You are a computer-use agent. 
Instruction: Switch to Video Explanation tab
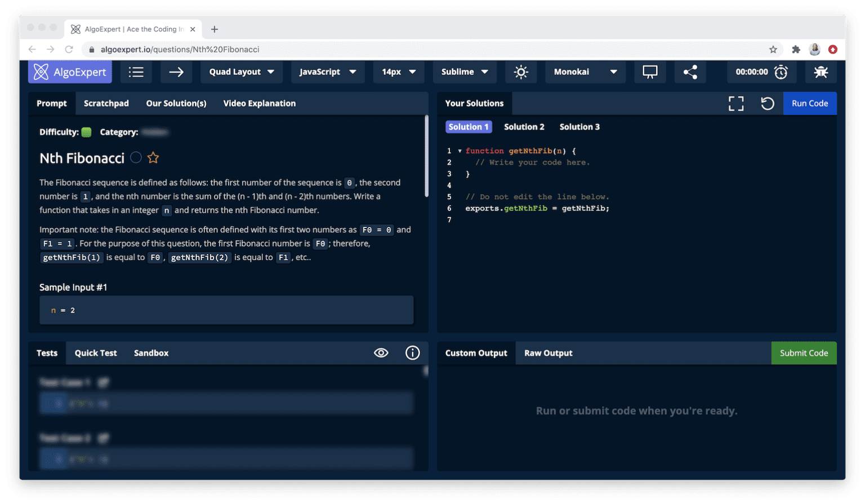pyautogui.click(x=259, y=104)
